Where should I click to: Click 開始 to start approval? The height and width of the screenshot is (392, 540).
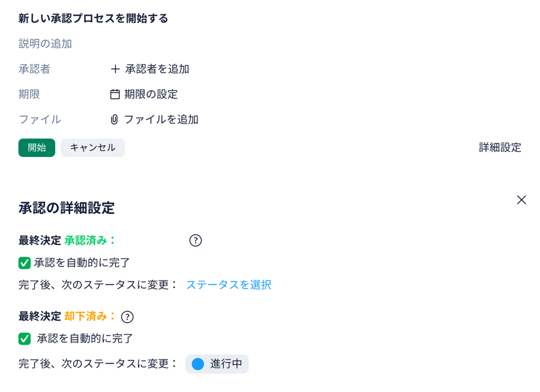click(x=37, y=147)
